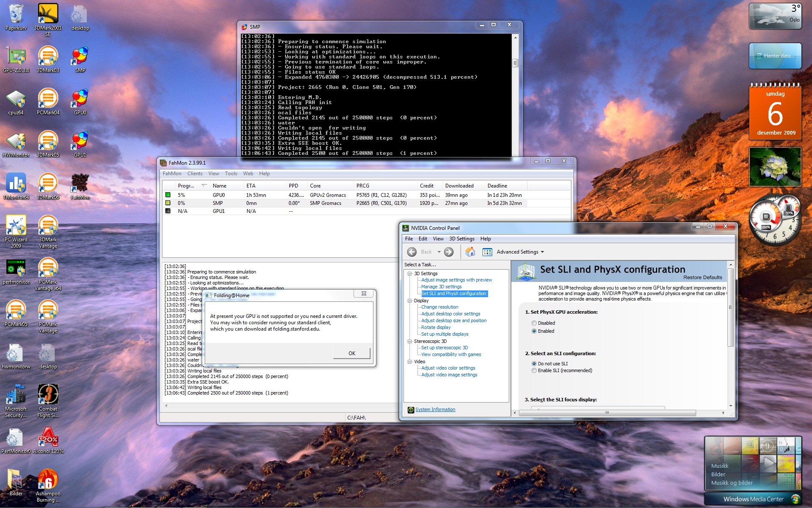Viewport: 812px width, 508px height.
Task: Collapse the Display tree node
Action: pyautogui.click(x=410, y=301)
